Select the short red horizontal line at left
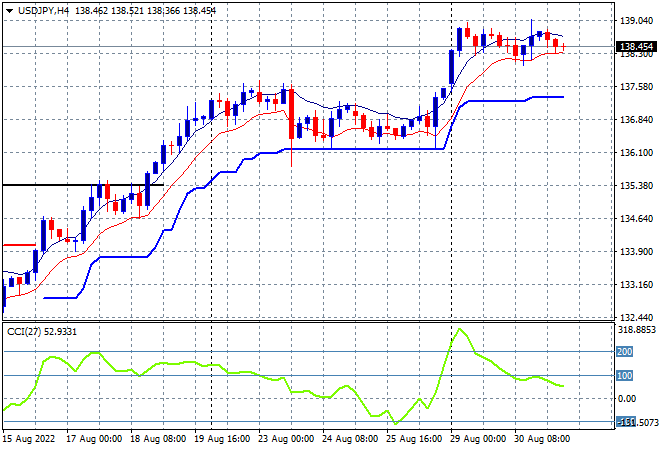Image resolution: width=660 pixels, height=450 pixels. (19, 245)
